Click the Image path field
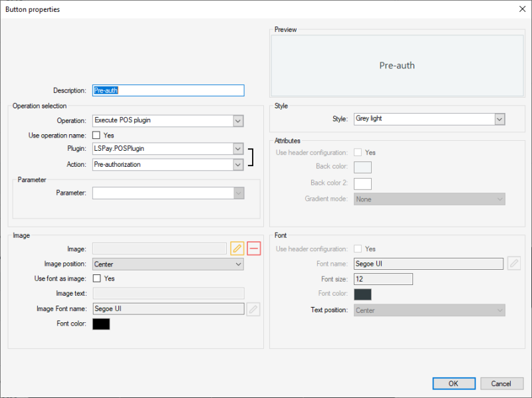 coord(160,249)
